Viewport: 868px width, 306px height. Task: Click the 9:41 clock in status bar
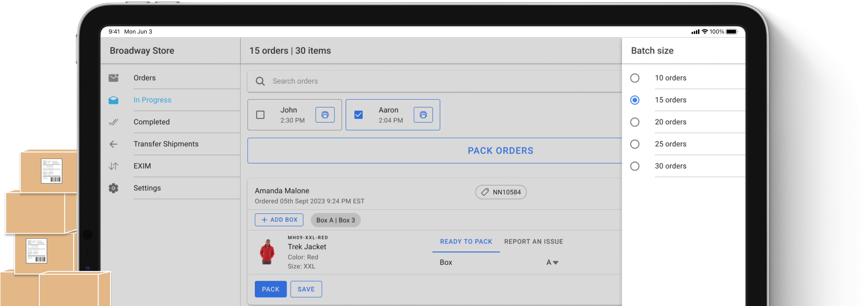114,32
